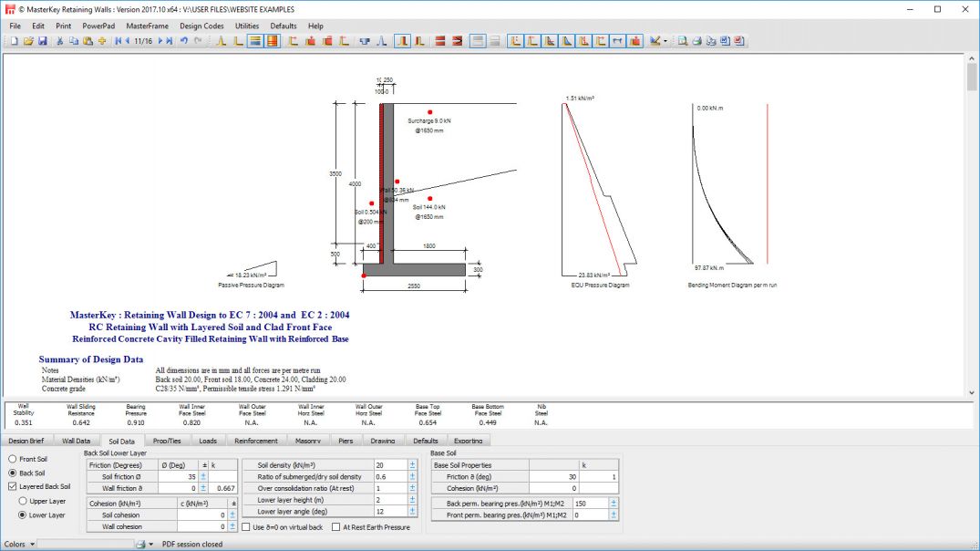Image resolution: width=980 pixels, height=551 pixels.
Task: Switch to the Loads tab
Action: (208, 441)
